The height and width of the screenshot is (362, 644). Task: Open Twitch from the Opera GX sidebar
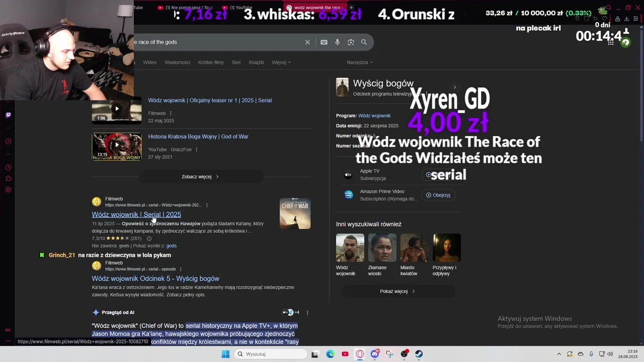[x=8, y=115]
